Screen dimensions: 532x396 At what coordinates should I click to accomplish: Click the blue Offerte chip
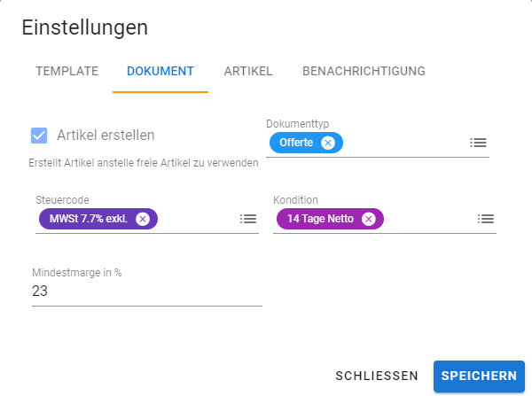point(296,143)
